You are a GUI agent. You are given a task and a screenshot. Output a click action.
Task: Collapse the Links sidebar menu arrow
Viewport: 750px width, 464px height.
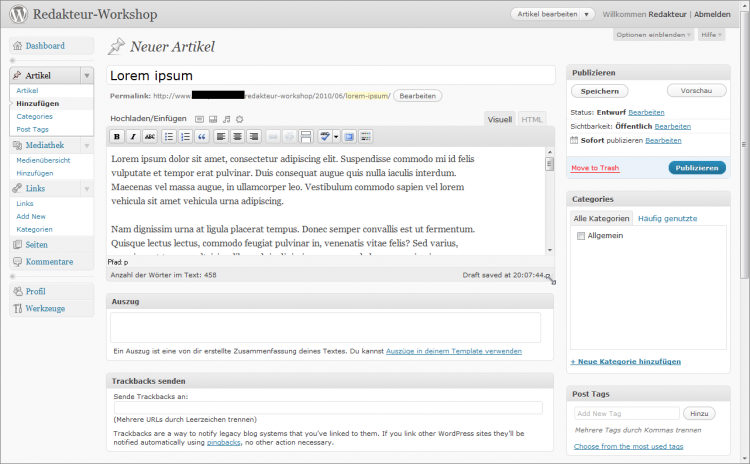(87, 189)
